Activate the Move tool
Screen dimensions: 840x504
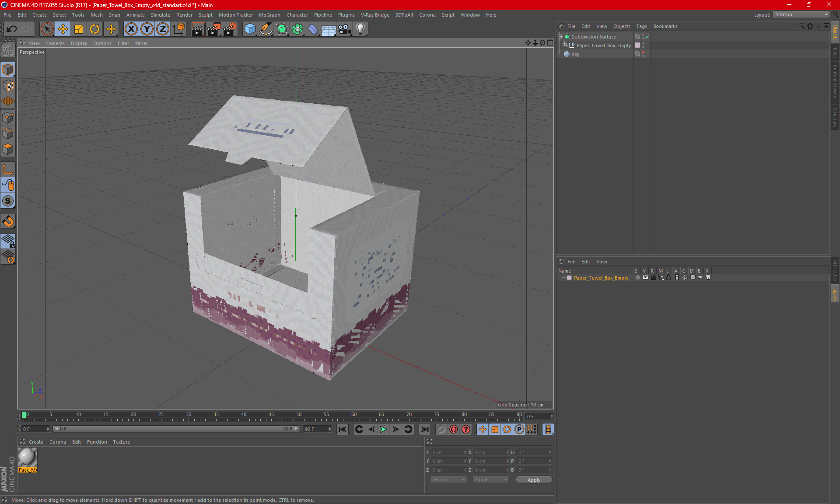coord(63,29)
